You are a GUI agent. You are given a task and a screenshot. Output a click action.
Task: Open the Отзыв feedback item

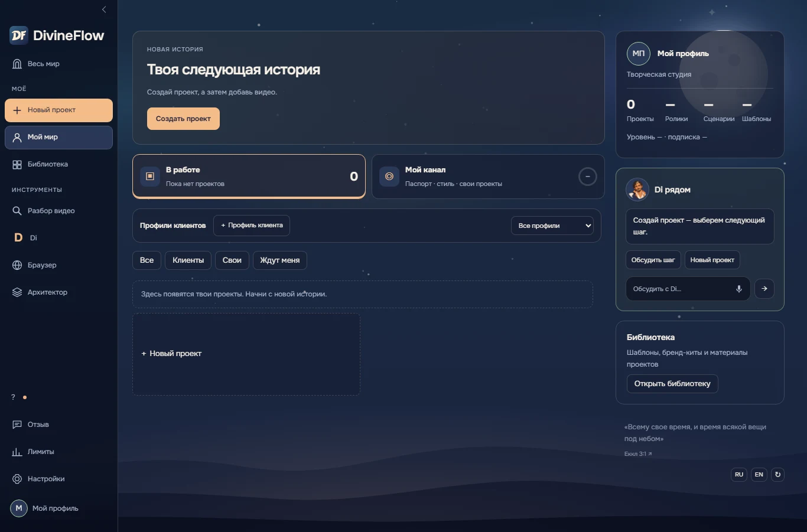(x=58, y=425)
